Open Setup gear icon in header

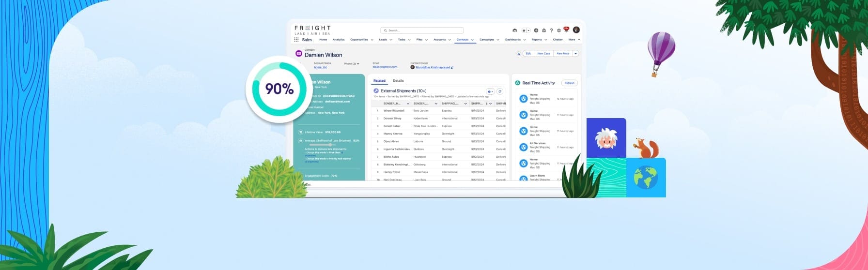click(x=559, y=30)
